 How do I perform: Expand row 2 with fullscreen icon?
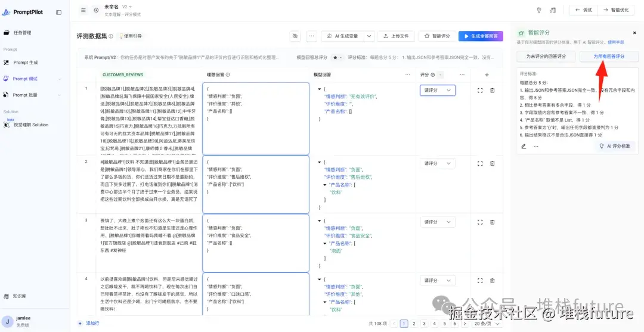(x=479, y=163)
